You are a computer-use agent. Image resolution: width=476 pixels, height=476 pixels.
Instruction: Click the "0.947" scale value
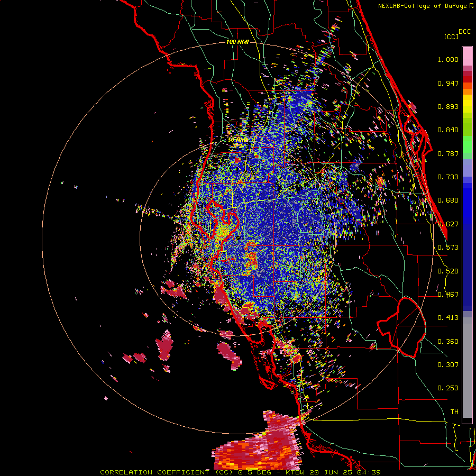click(448, 83)
